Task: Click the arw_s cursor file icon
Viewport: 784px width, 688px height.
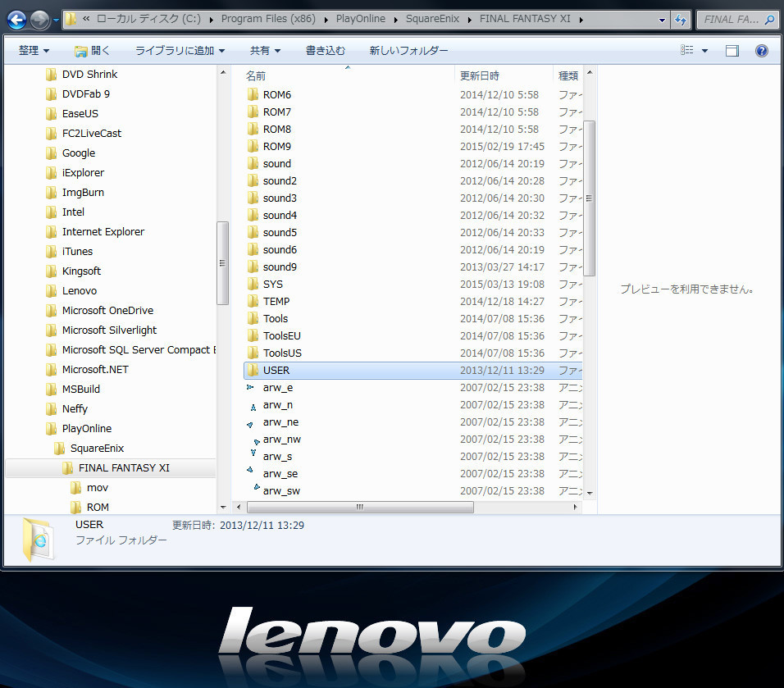Action: point(253,453)
